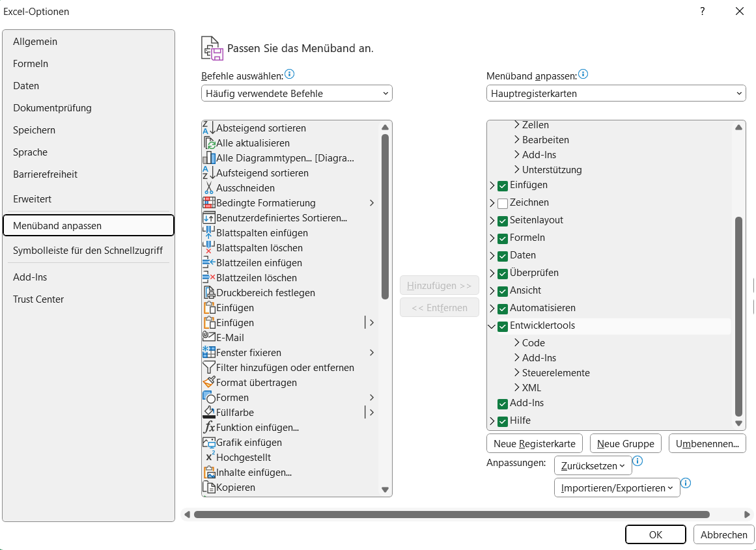Choose the Aufsteigend sortieren icon

click(x=209, y=173)
